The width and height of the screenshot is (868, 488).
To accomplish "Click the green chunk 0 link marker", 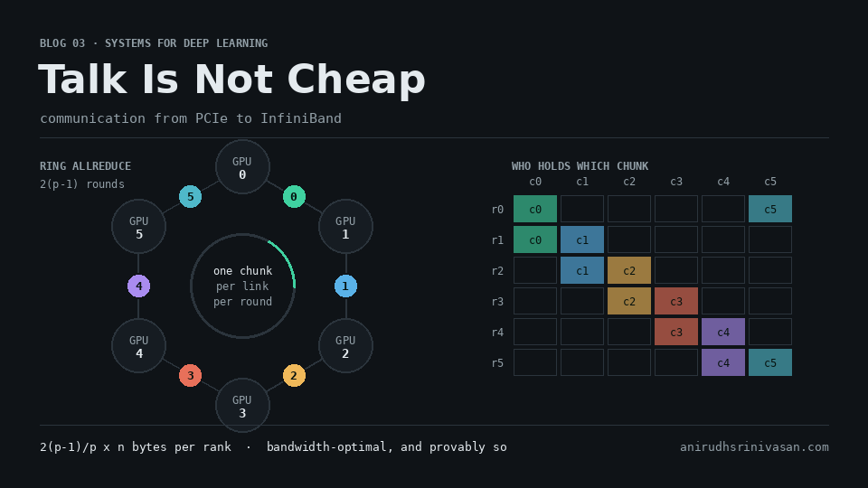I will point(294,196).
